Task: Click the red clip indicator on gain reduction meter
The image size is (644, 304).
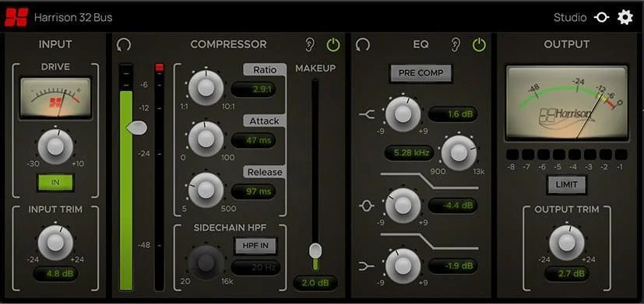Action: pyautogui.click(x=160, y=68)
